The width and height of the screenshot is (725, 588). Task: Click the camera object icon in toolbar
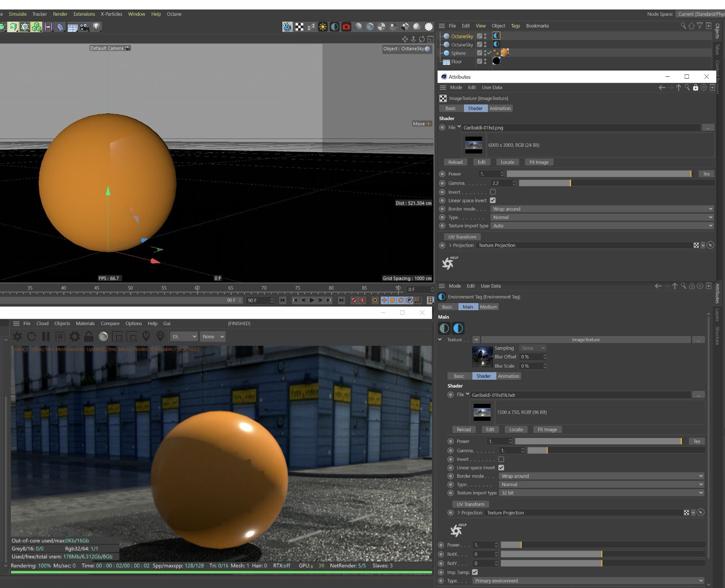pos(84,27)
